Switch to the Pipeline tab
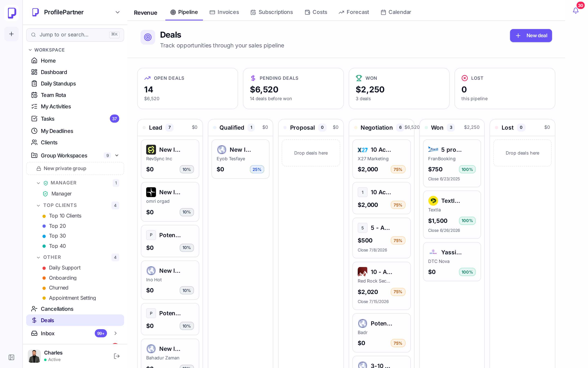 pos(184,12)
